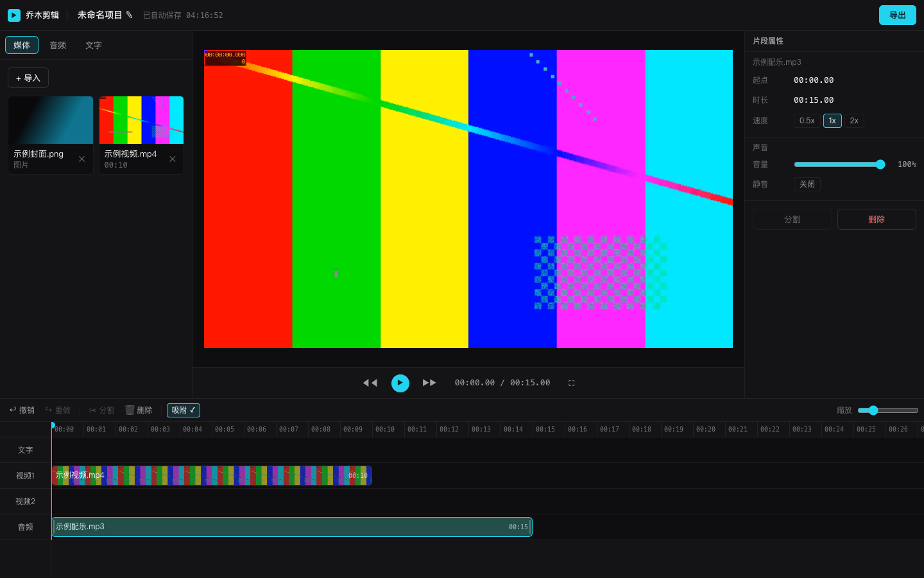Click the red 删除 button in properties panel
This screenshot has height=578, width=924.
coord(877,219)
